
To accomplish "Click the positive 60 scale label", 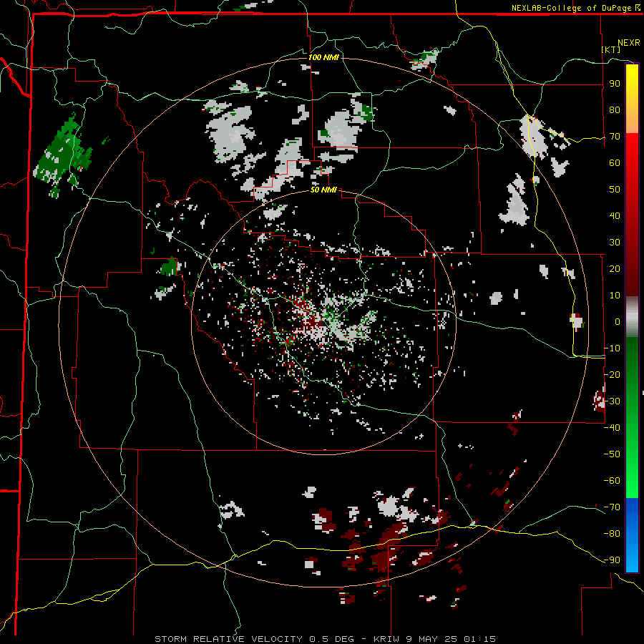I will click(x=615, y=163).
